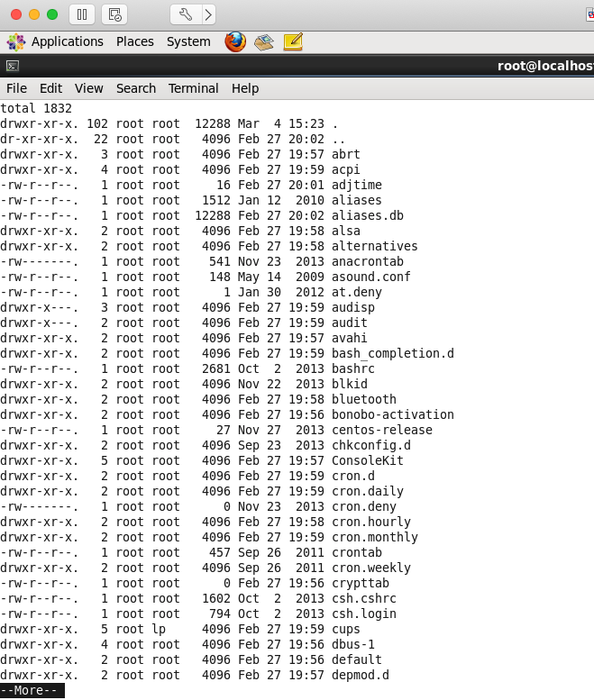Viewport: 594px width, 700px height.
Task: Click the 'avahi' directory name
Action: coord(349,339)
